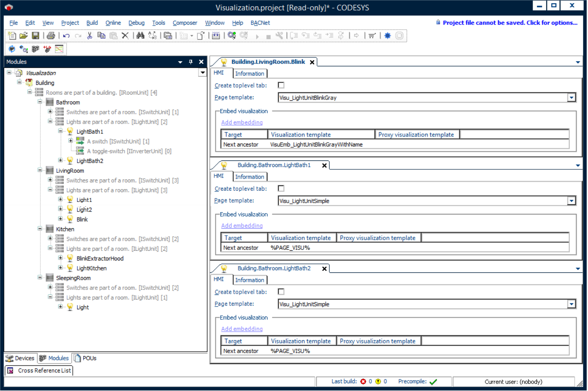
Task: Click the Undo arrow icon
Action: point(66,36)
